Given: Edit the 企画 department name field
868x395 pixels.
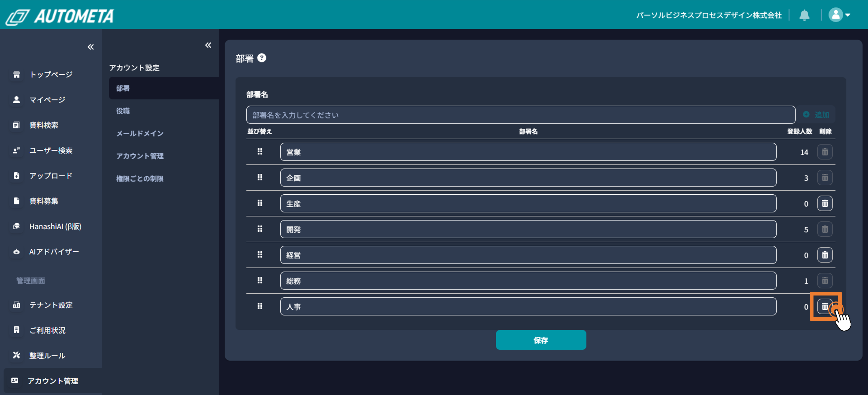Looking at the screenshot, I should 528,178.
